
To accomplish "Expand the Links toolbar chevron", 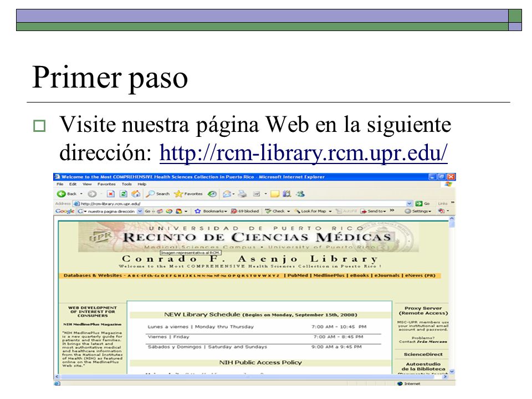I will 452,203.
